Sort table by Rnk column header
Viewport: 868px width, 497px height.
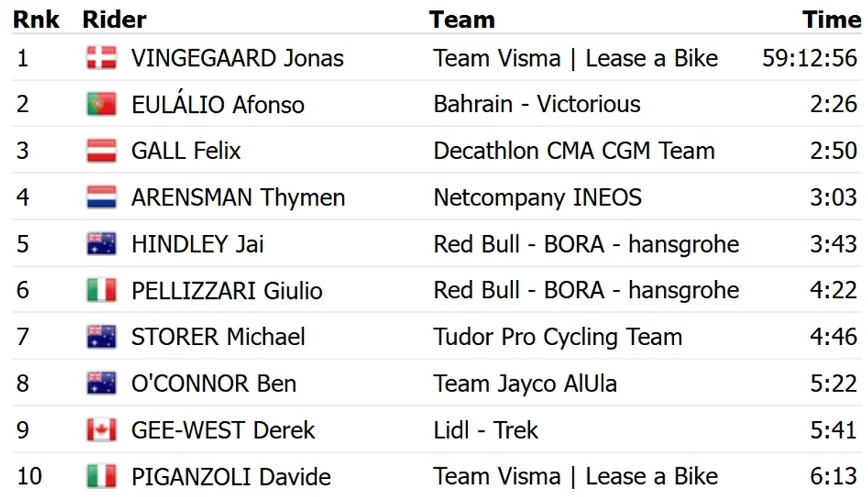point(36,20)
